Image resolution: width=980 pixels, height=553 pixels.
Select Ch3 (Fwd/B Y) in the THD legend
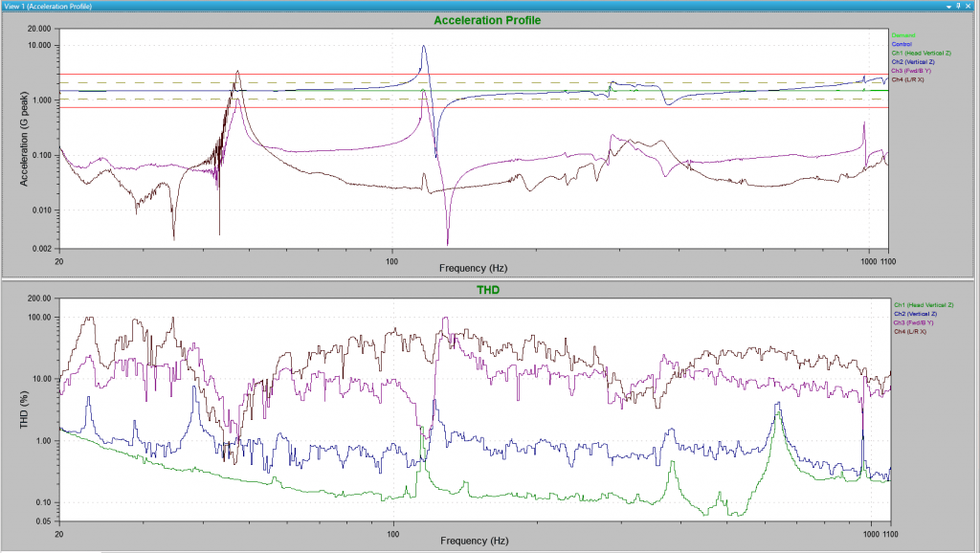coord(914,322)
